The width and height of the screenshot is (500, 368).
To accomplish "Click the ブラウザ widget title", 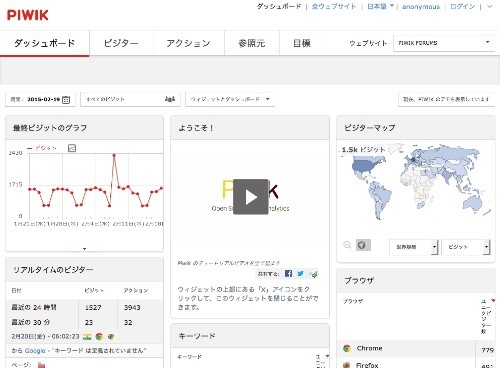I will click(359, 281).
